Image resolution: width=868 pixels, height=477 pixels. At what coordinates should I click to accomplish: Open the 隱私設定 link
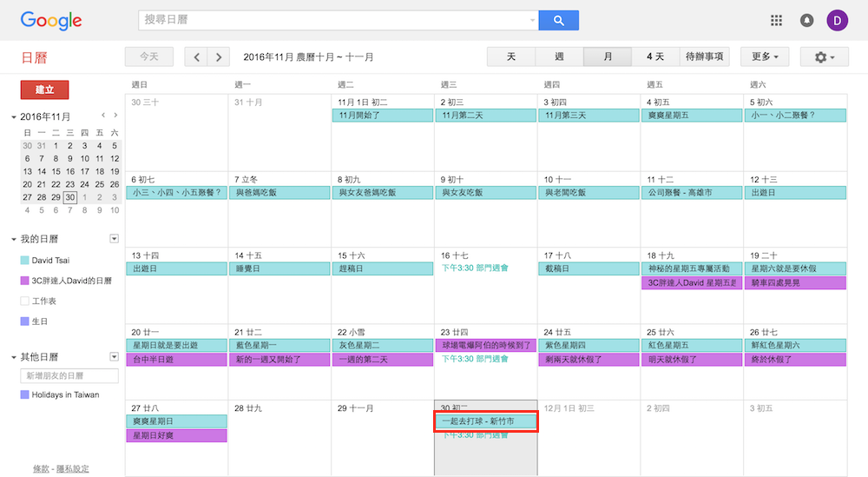tap(72, 469)
